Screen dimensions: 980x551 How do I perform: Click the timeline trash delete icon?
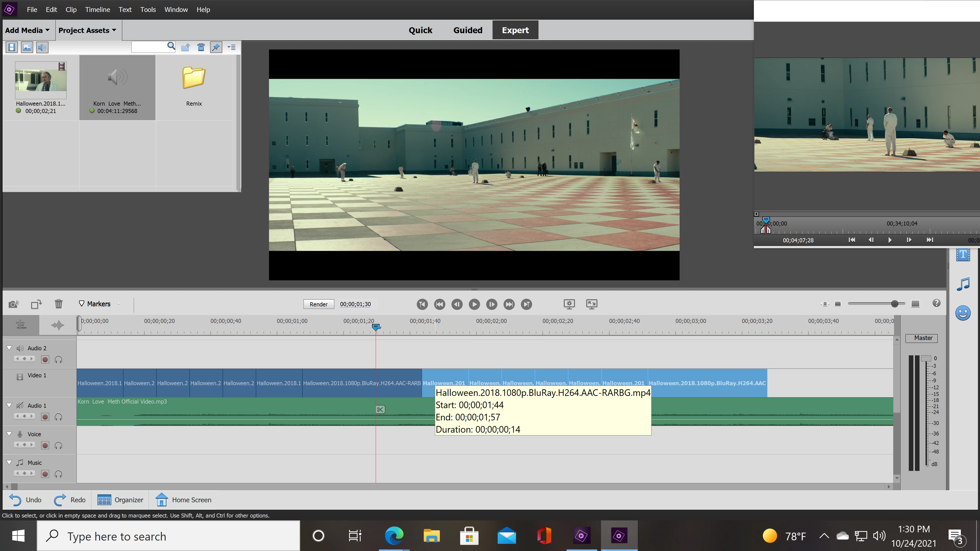pyautogui.click(x=59, y=304)
